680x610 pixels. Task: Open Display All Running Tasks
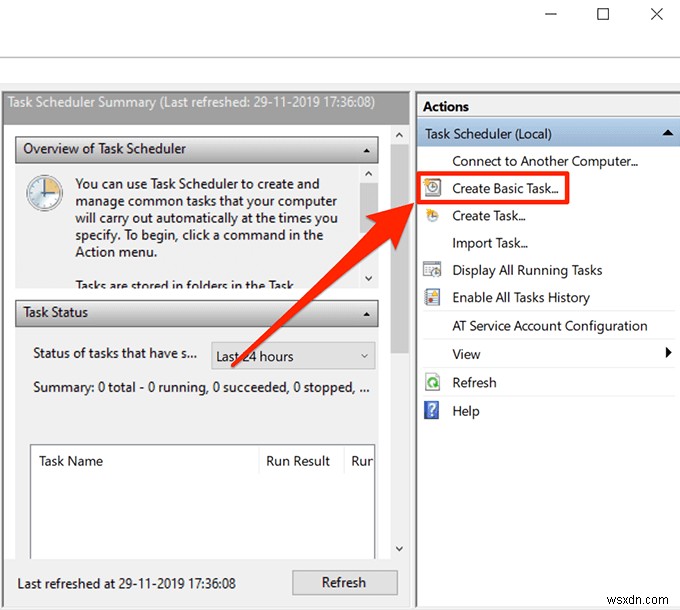527,270
